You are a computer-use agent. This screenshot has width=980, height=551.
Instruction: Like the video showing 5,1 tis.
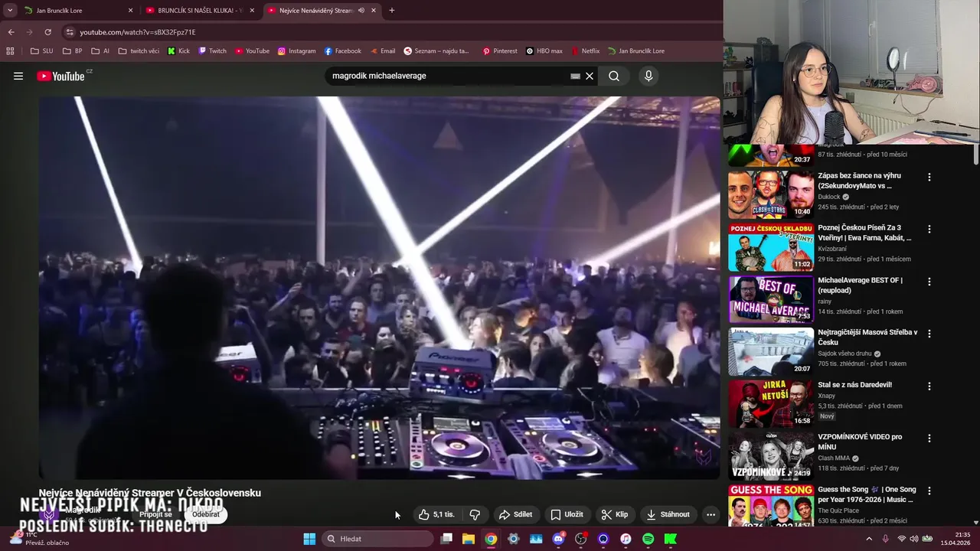(436, 514)
